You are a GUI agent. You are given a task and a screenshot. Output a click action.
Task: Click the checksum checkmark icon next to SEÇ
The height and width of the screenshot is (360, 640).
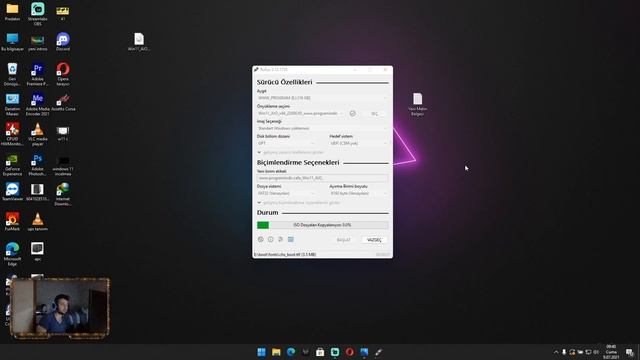click(x=353, y=113)
